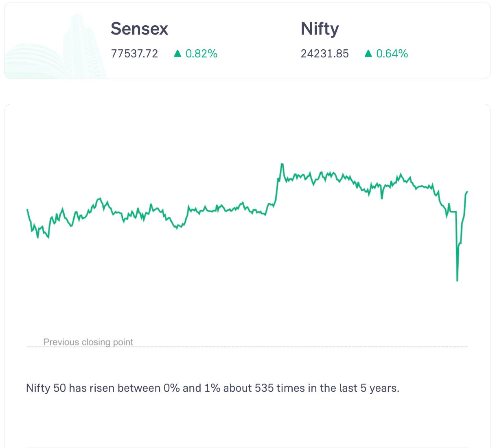
Task: Click the highest peak of the chart line
Action: click(x=282, y=164)
